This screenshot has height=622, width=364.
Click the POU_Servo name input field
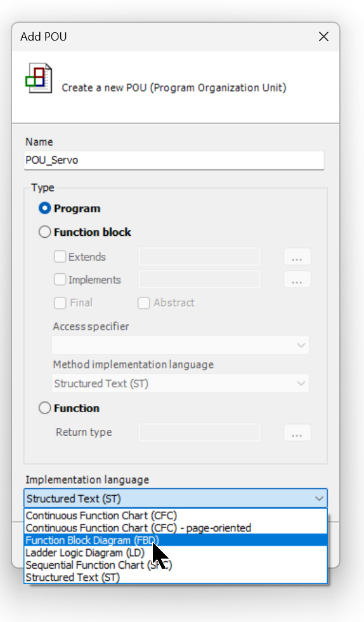pyautogui.click(x=174, y=160)
